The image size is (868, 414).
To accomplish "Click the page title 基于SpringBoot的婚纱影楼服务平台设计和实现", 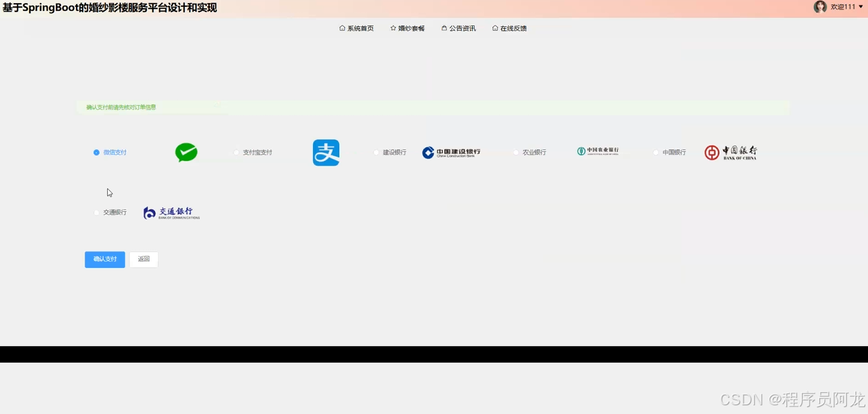I will (x=110, y=8).
